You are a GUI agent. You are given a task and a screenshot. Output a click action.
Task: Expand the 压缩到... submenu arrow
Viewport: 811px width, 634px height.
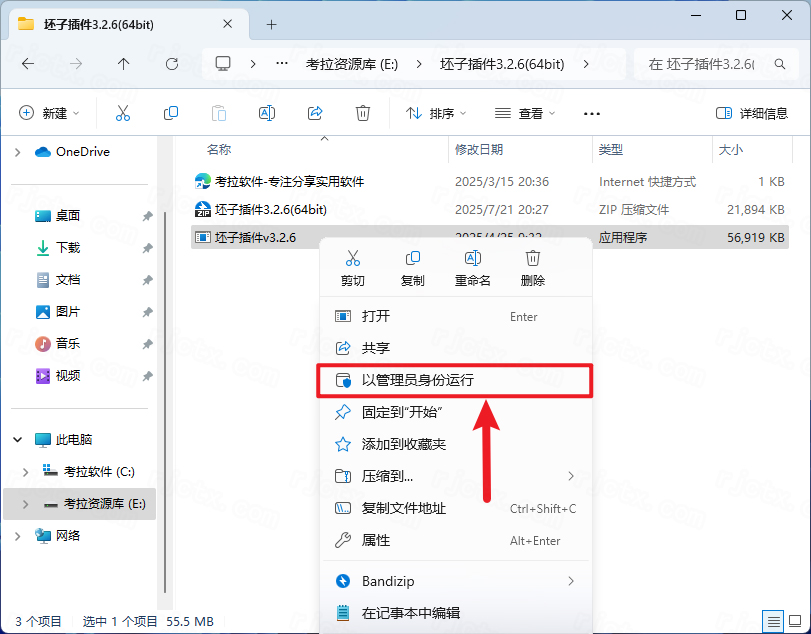click(x=571, y=476)
